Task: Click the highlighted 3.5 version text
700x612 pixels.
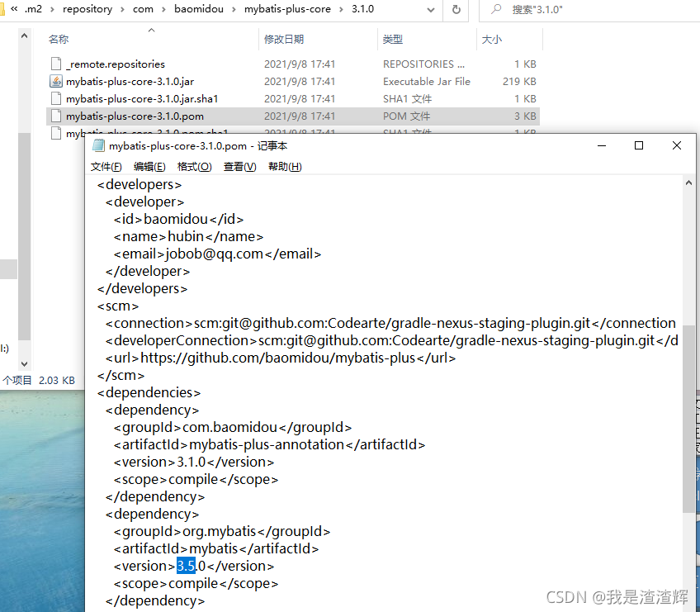Action: coord(187,566)
